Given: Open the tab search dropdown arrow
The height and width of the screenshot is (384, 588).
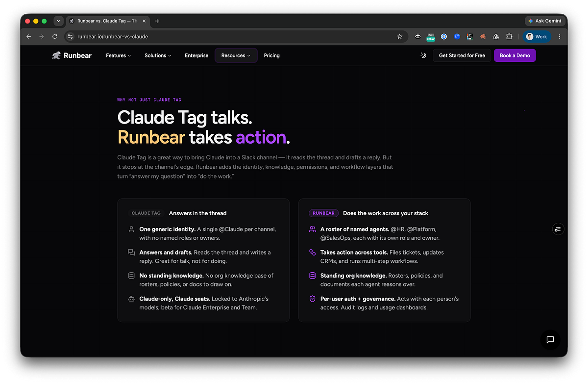Looking at the screenshot, I should 58,21.
